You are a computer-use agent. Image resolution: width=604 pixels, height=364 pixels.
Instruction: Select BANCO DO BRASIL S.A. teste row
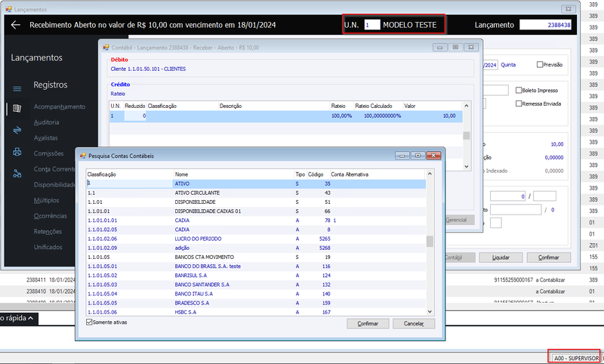pyautogui.click(x=256, y=266)
